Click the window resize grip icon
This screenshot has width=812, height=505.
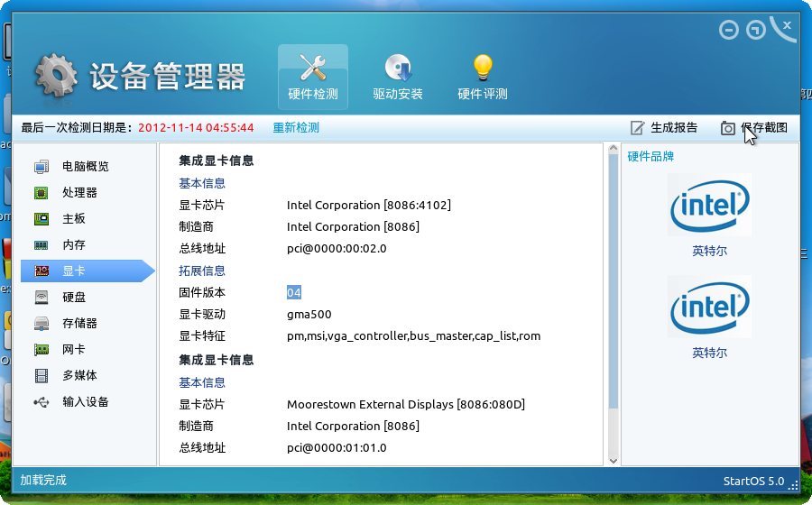coord(793,485)
